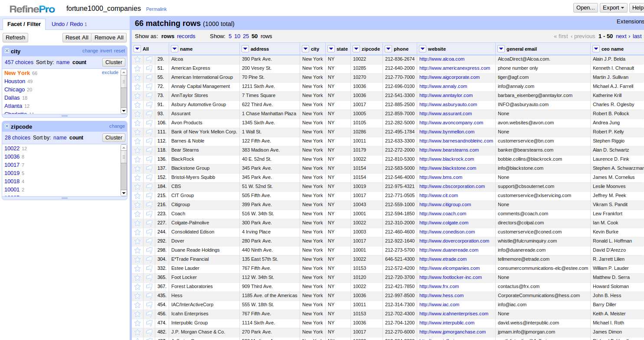644x340 pixels.
Task: Star the Alcoa row
Action: pos(137,59)
